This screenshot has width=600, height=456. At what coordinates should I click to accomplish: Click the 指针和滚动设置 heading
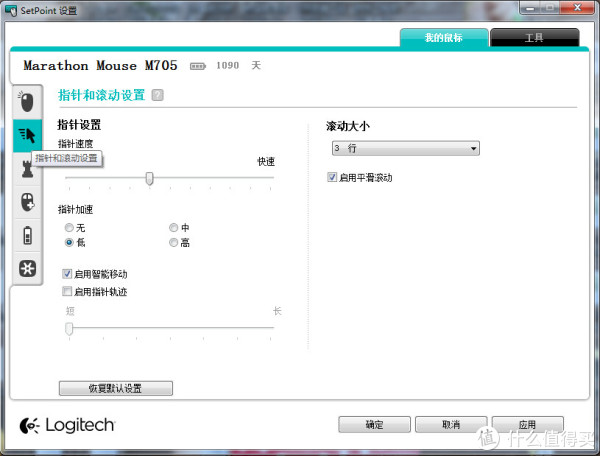coord(102,95)
